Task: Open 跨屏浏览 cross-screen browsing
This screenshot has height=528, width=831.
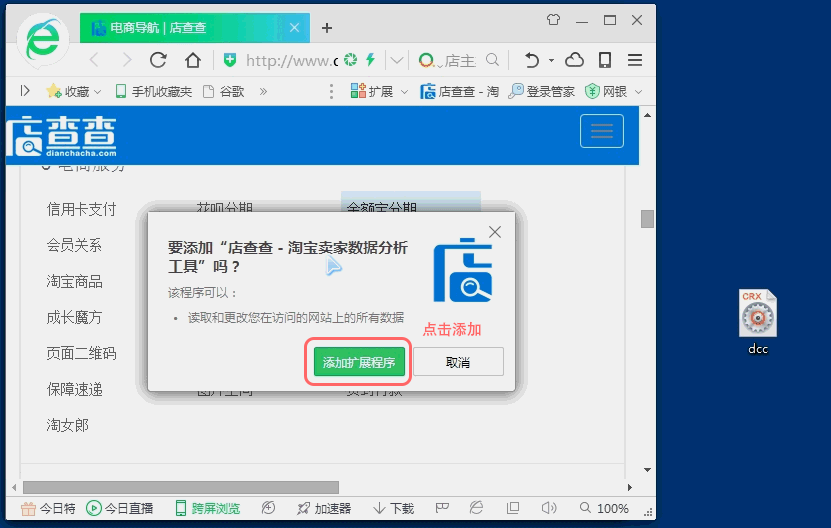Action: click(208, 508)
